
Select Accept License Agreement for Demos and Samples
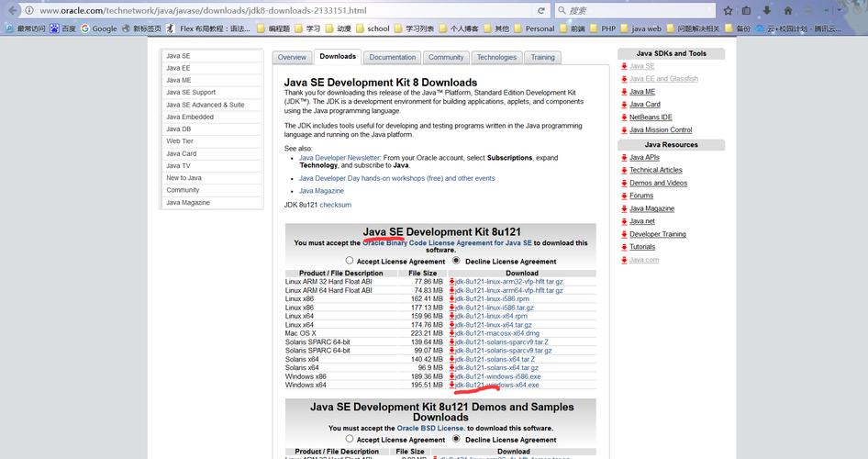[x=349, y=439]
